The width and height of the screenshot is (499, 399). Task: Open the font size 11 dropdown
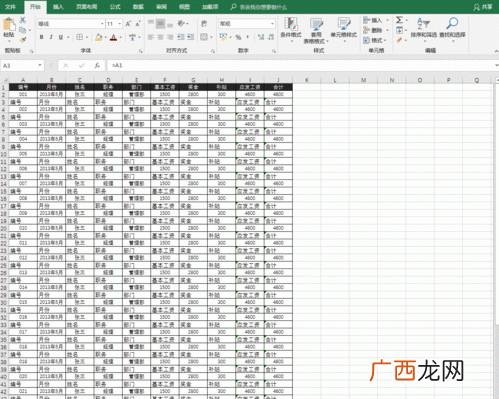(120, 24)
